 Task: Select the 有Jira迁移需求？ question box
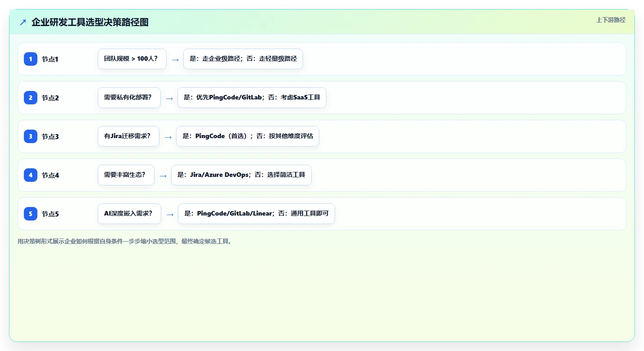(128, 136)
